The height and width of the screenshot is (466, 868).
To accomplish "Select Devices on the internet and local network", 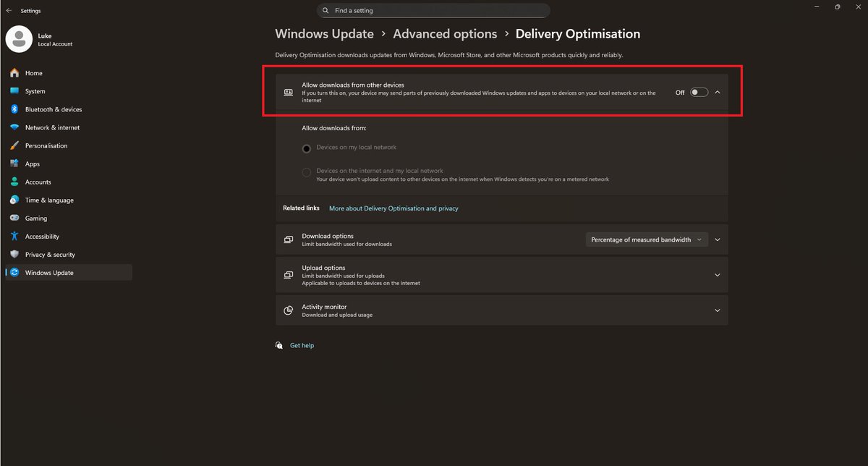I will point(307,172).
